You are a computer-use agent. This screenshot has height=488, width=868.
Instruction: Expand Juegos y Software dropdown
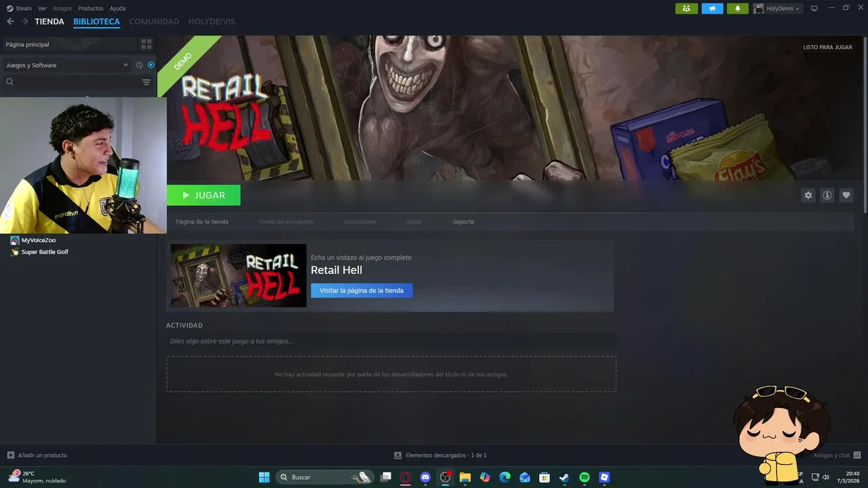point(125,65)
